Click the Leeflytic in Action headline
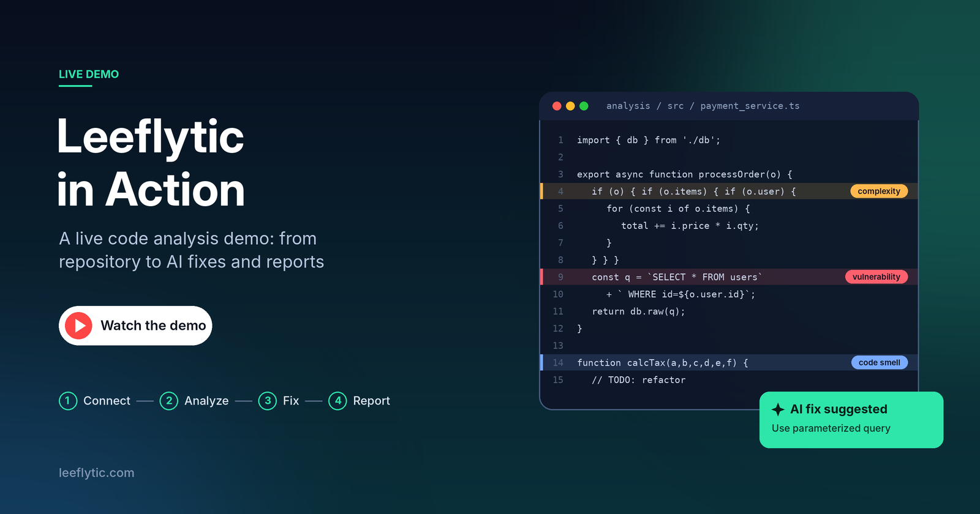 coord(151,163)
